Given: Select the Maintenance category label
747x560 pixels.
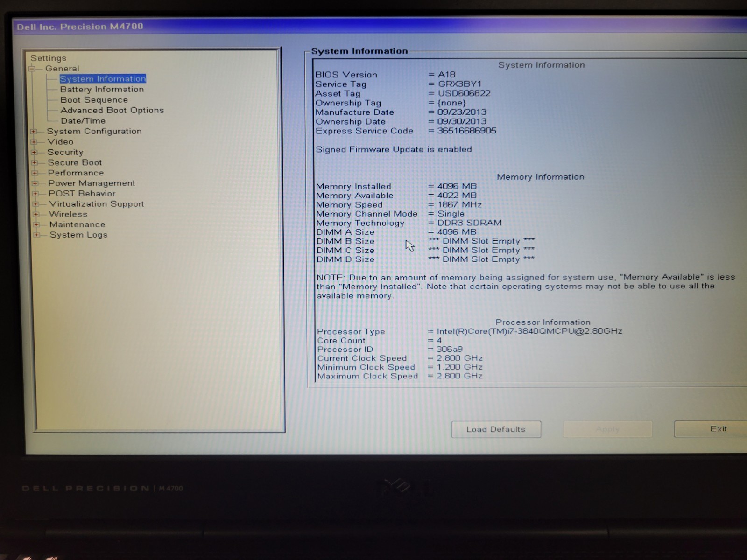Looking at the screenshot, I should [x=77, y=224].
